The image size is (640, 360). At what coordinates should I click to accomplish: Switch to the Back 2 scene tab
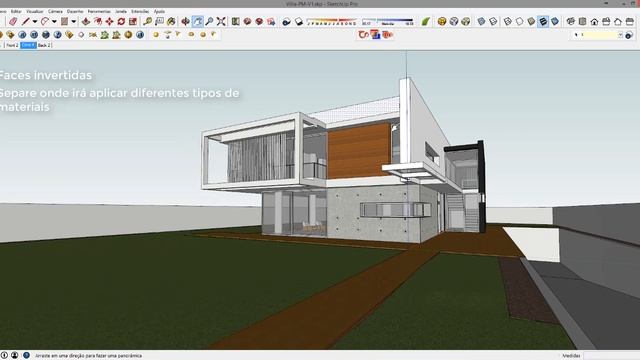pos(44,45)
